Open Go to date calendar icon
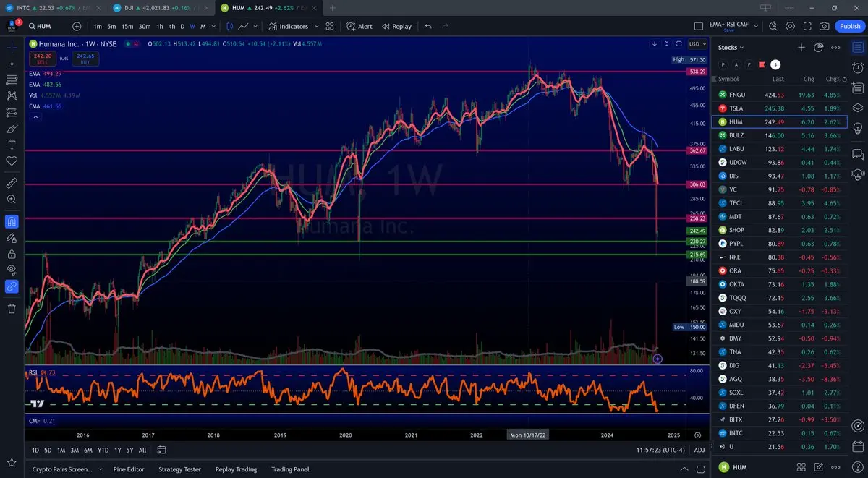 162,450
